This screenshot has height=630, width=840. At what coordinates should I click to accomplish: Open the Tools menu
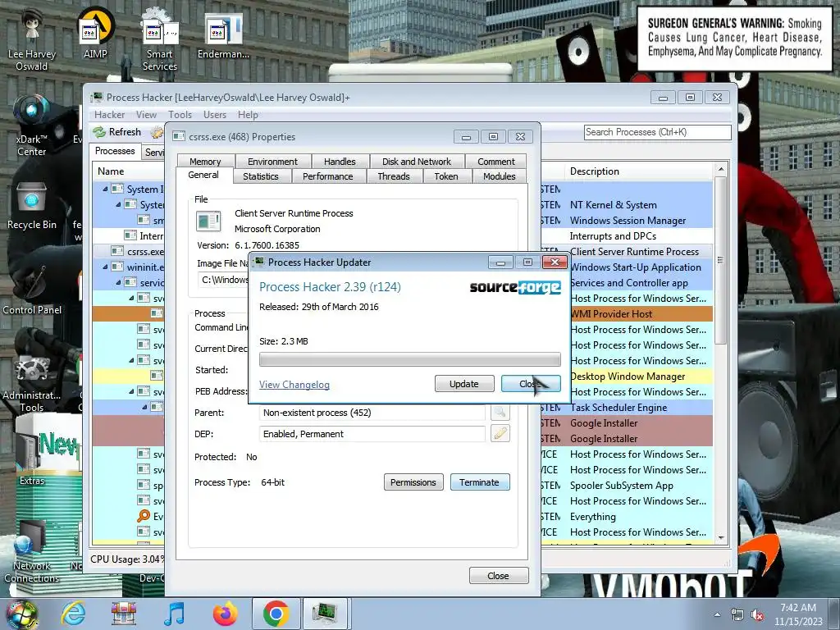click(x=180, y=115)
